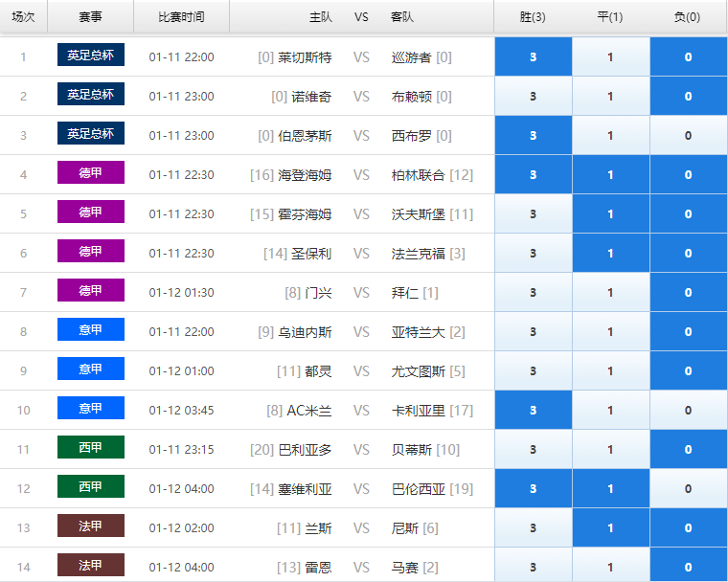Click the 负(0) column header
Image resolution: width=728 pixels, height=582 pixels.
coord(687,16)
